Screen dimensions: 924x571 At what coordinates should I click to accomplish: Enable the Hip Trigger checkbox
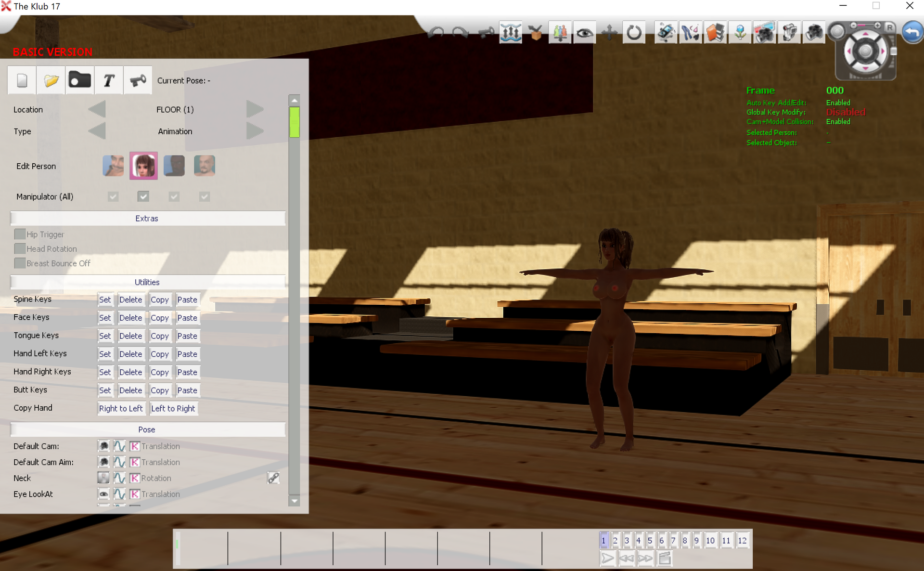click(x=20, y=234)
